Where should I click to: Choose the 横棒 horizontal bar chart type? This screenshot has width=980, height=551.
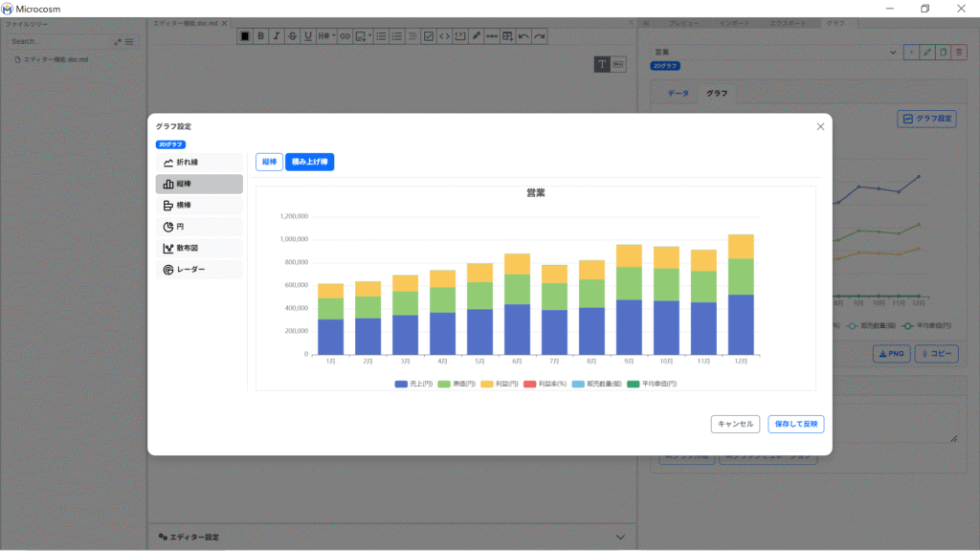[199, 206]
